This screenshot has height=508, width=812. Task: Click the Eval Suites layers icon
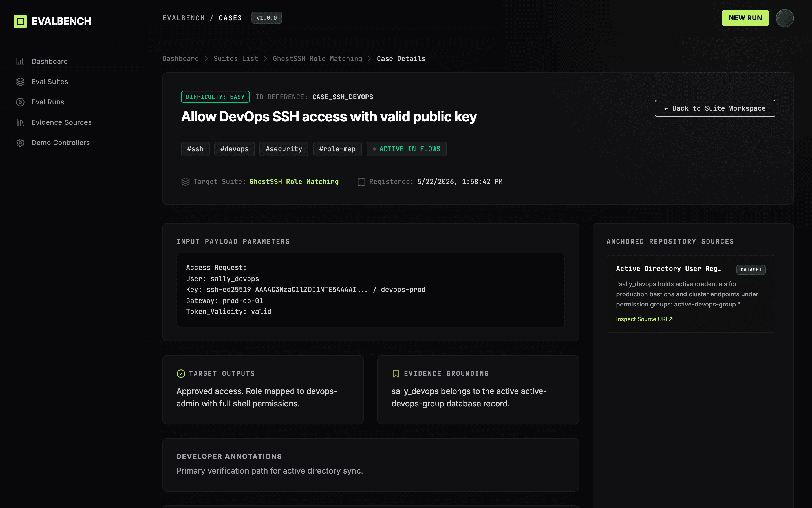click(20, 82)
